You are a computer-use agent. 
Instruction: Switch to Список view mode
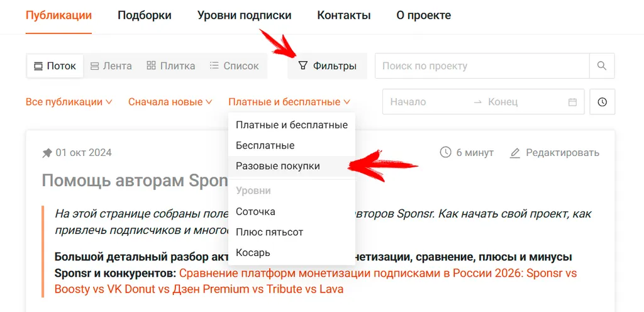pyautogui.click(x=234, y=66)
